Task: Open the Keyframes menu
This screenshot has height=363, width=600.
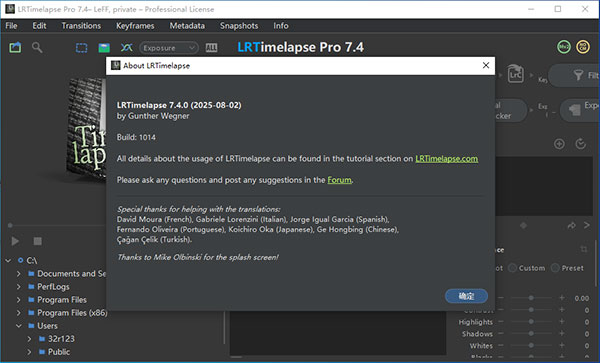Action: (135, 26)
